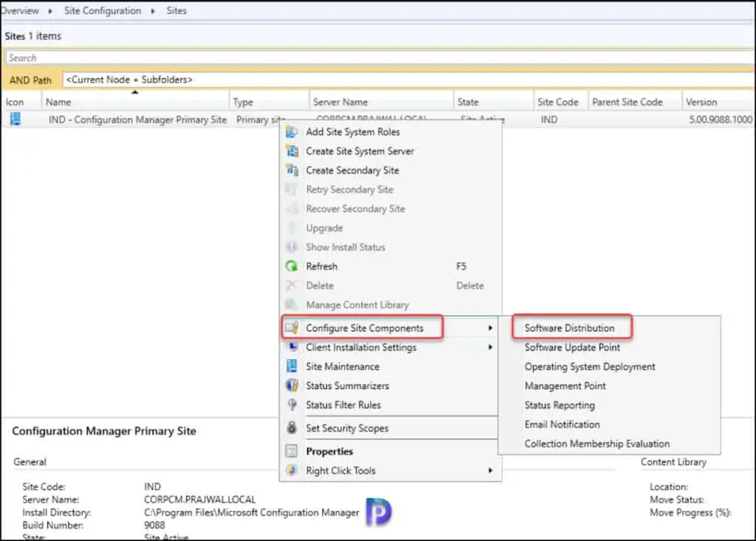This screenshot has width=756, height=541.
Task: Click version value 5.00.9088.1000
Action: 721,120
